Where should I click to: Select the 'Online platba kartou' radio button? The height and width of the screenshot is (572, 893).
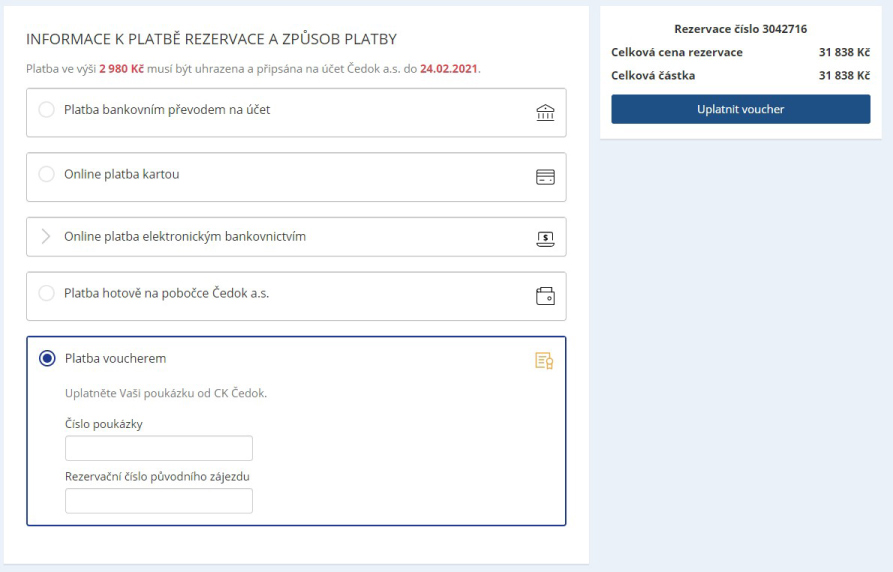(x=46, y=174)
